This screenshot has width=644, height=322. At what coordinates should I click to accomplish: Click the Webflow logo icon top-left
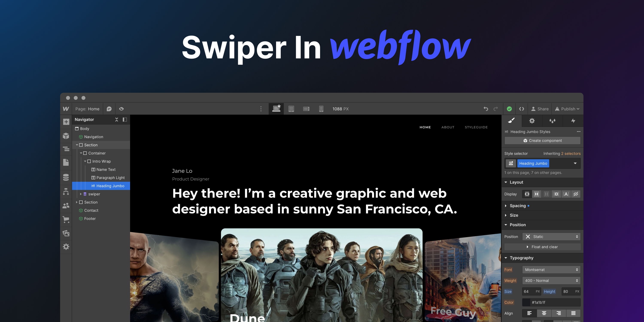coord(66,108)
